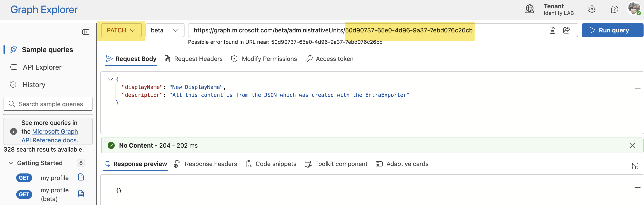Image resolution: width=644 pixels, height=205 pixels.
Task: Click the user profile avatar
Action: 634,9
